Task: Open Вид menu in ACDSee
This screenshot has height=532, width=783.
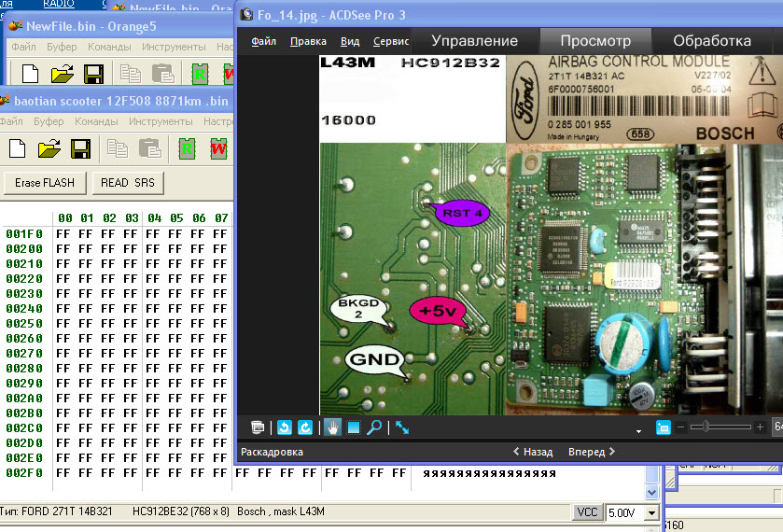Action: point(350,41)
